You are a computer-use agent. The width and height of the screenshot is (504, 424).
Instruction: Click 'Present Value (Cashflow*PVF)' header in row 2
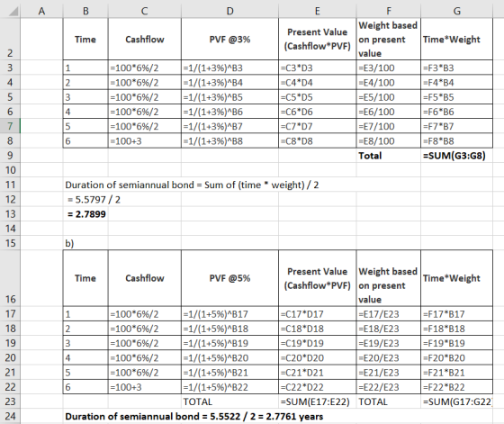317,40
